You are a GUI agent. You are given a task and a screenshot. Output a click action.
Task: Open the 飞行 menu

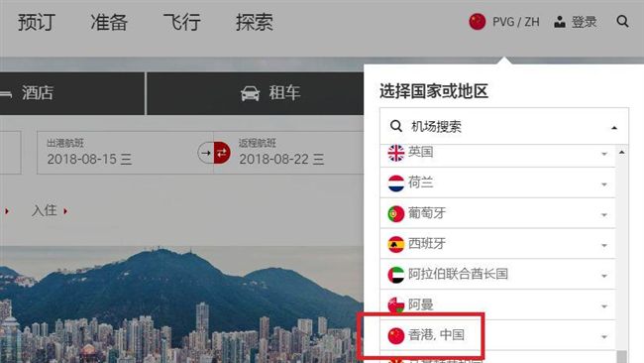(181, 22)
